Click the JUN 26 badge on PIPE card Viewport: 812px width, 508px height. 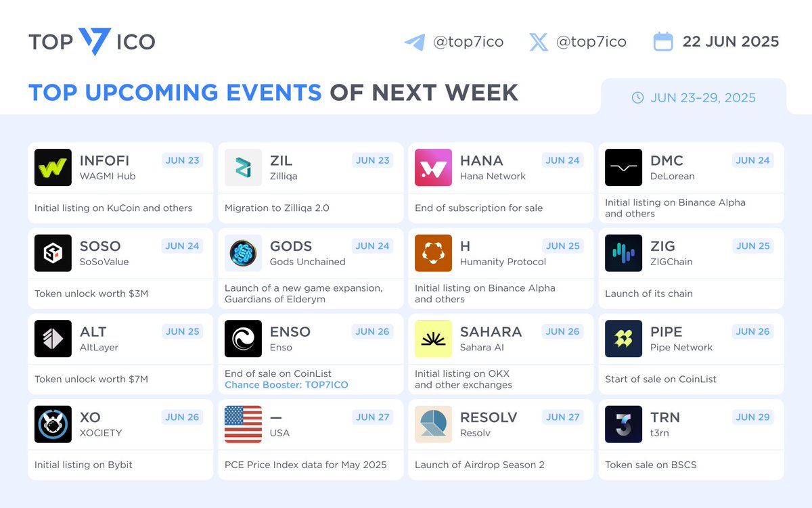(x=753, y=331)
